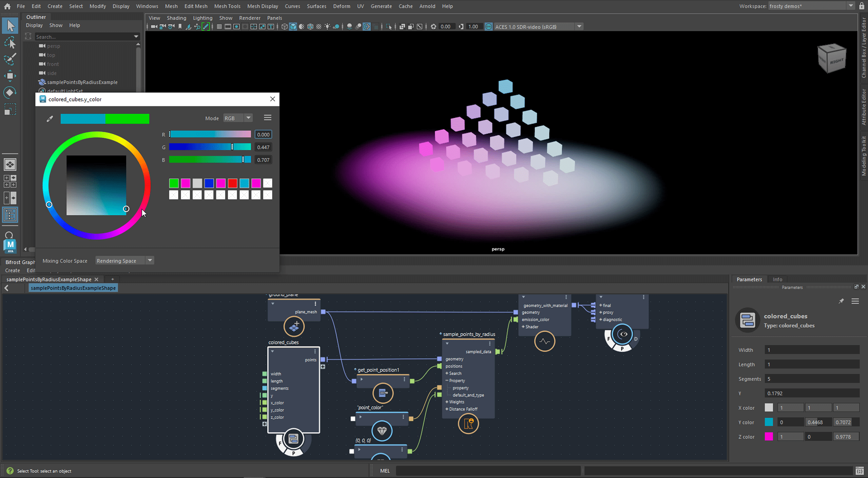Activate the Paint selection tool
The image size is (868, 478).
pos(10,59)
